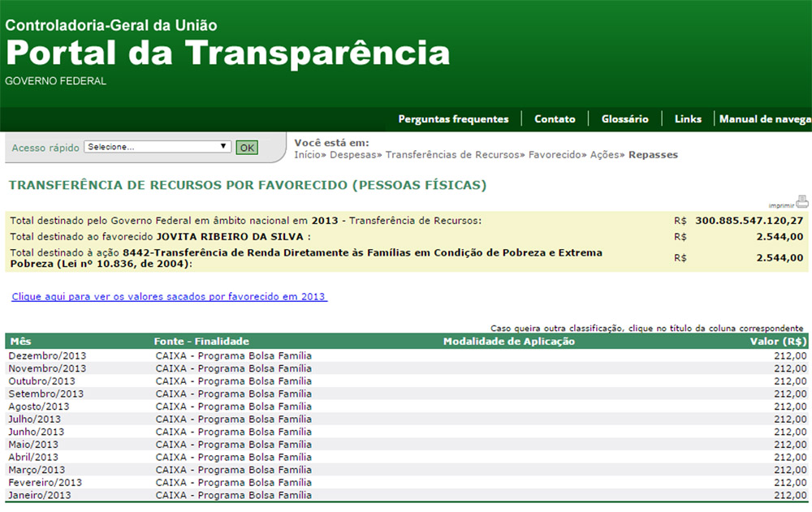Select Junho/2013 row month cell
Screen dimensions: 812x512
(x=37, y=432)
